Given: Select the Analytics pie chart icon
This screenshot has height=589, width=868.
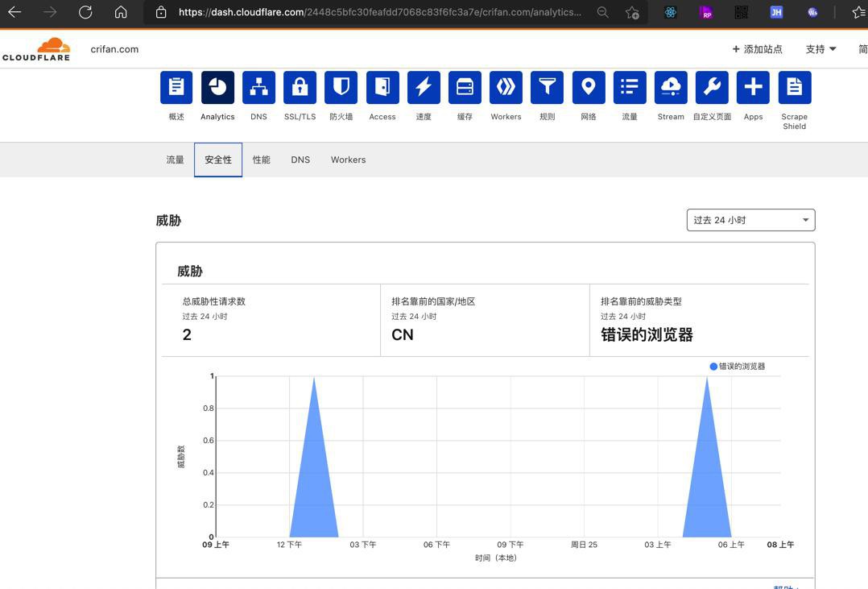Looking at the screenshot, I should pyautogui.click(x=217, y=87).
